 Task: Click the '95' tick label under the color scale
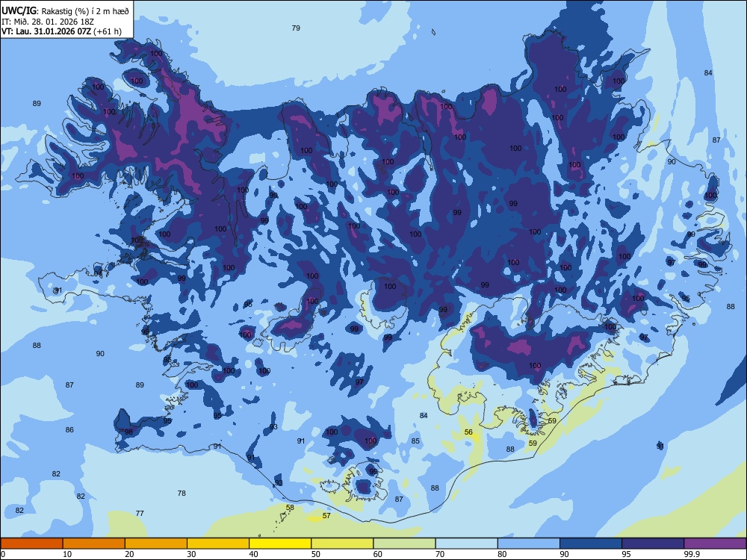(x=626, y=554)
